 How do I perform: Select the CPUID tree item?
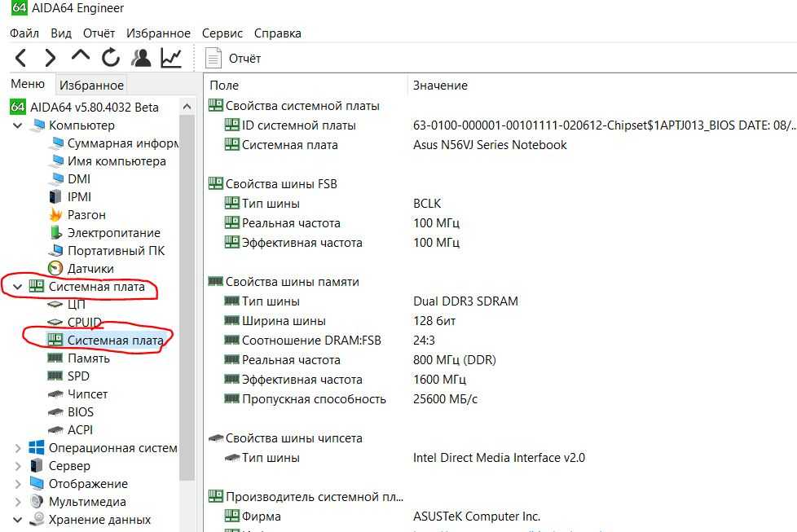74,322
